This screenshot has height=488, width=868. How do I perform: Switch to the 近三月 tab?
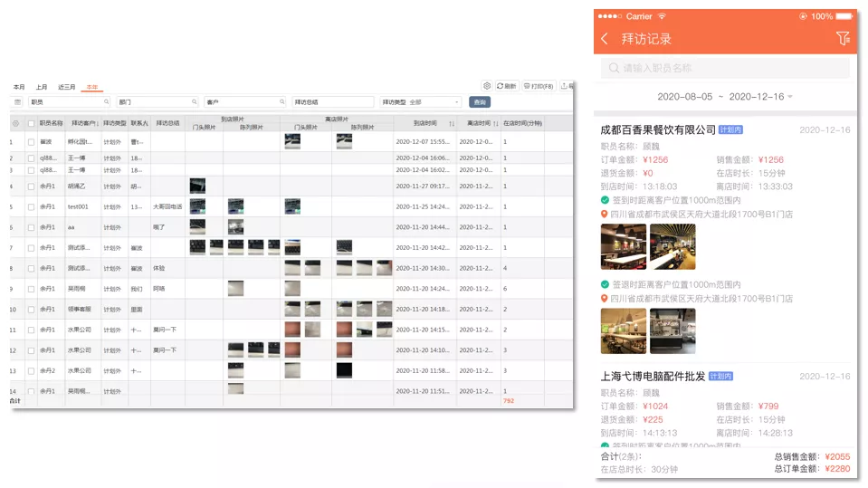click(x=67, y=87)
